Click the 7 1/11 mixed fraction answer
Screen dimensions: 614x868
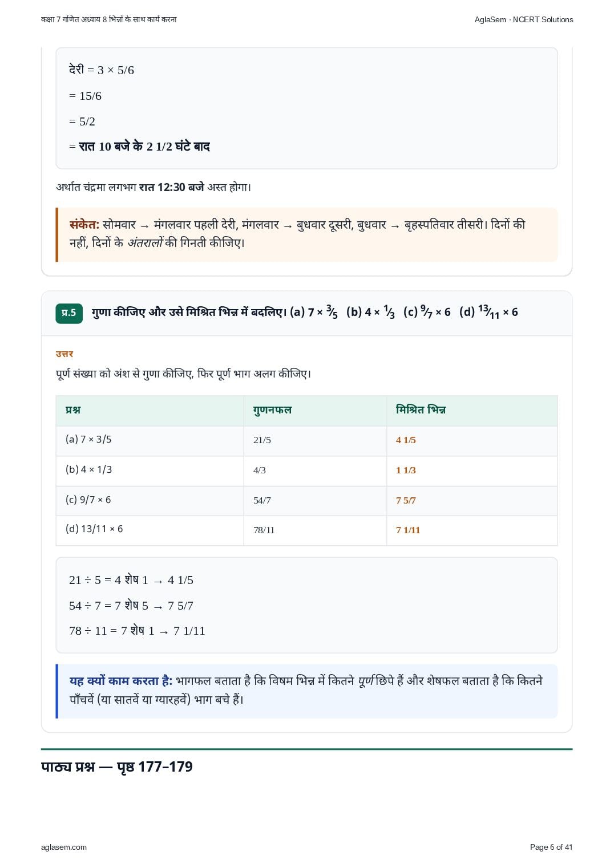click(x=408, y=530)
